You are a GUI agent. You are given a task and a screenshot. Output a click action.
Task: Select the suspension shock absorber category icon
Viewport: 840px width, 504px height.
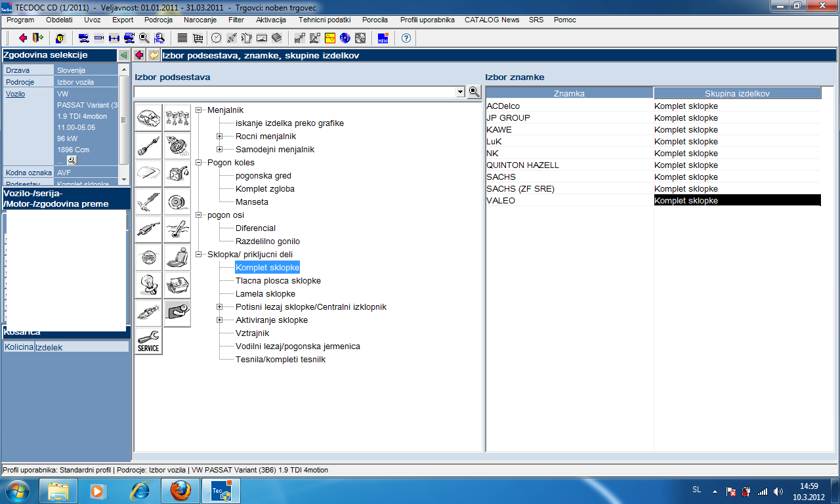click(148, 201)
